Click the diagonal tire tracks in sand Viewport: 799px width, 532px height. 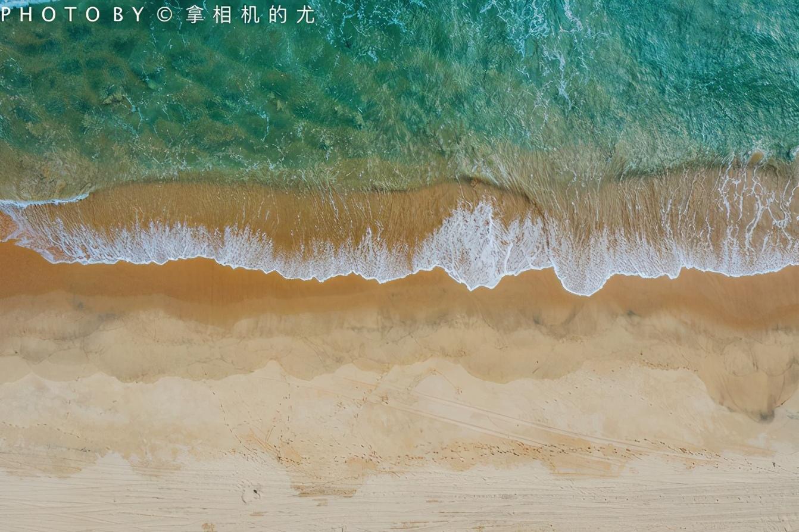(x=476, y=417)
